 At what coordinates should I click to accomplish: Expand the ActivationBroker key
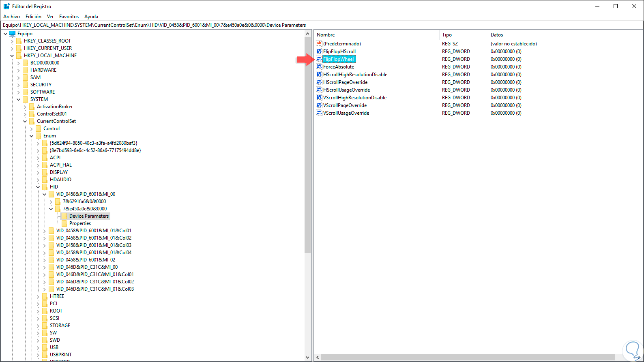[25, 107]
